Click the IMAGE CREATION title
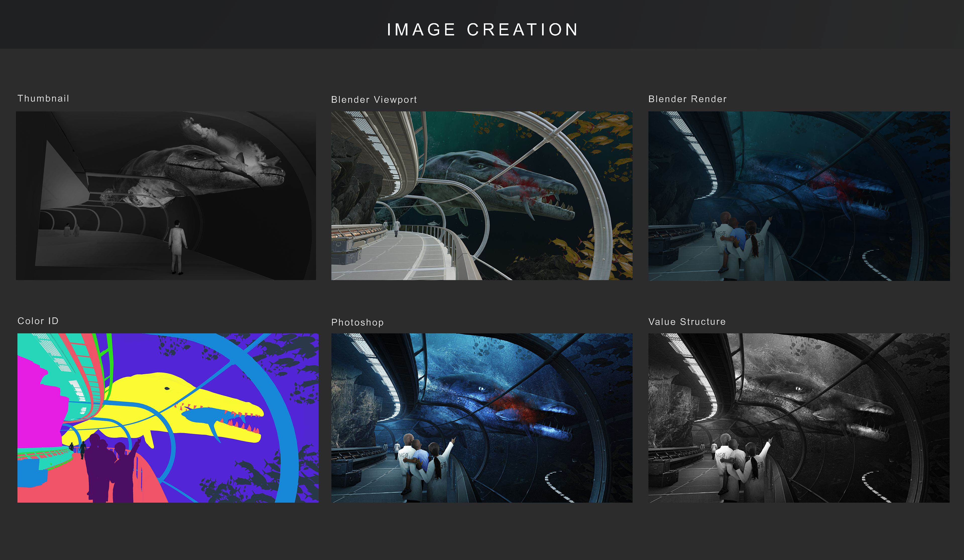The width and height of the screenshot is (964, 560). click(x=482, y=30)
